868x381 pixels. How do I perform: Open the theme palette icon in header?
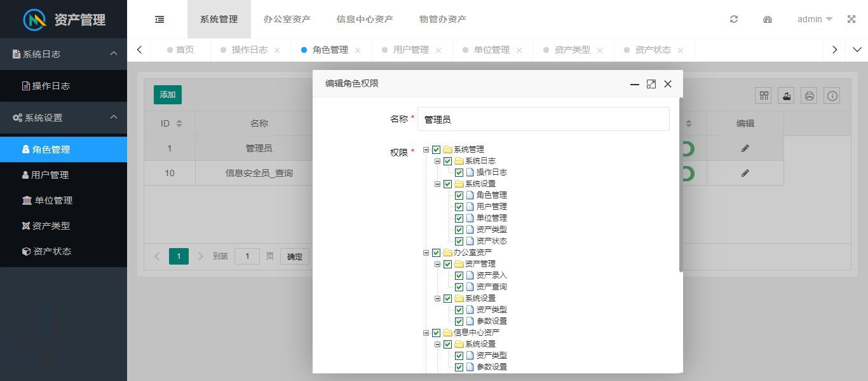coord(768,19)
